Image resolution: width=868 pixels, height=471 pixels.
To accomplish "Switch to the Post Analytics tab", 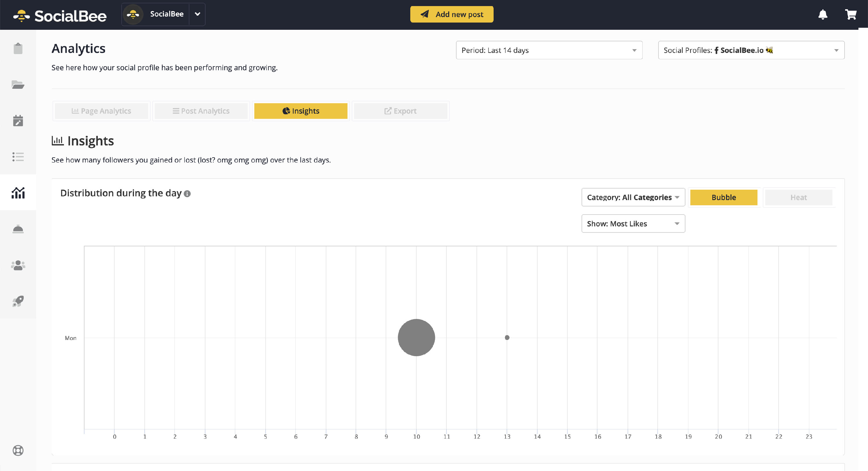I will tap(201, 111).
